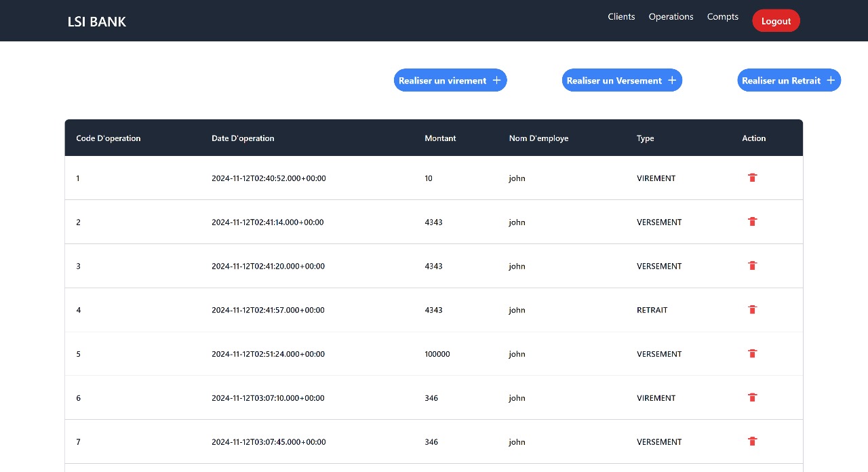
Task: Go to Operations in the navbar
Action: point(671,17)
